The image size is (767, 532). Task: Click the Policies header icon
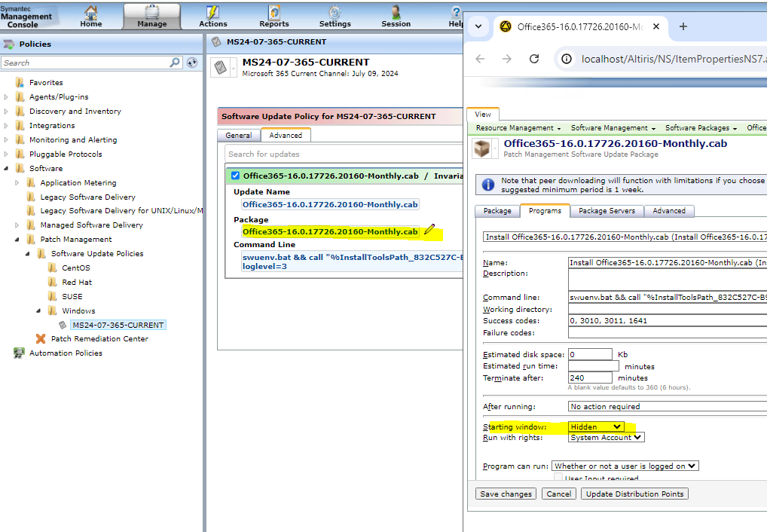9,44
